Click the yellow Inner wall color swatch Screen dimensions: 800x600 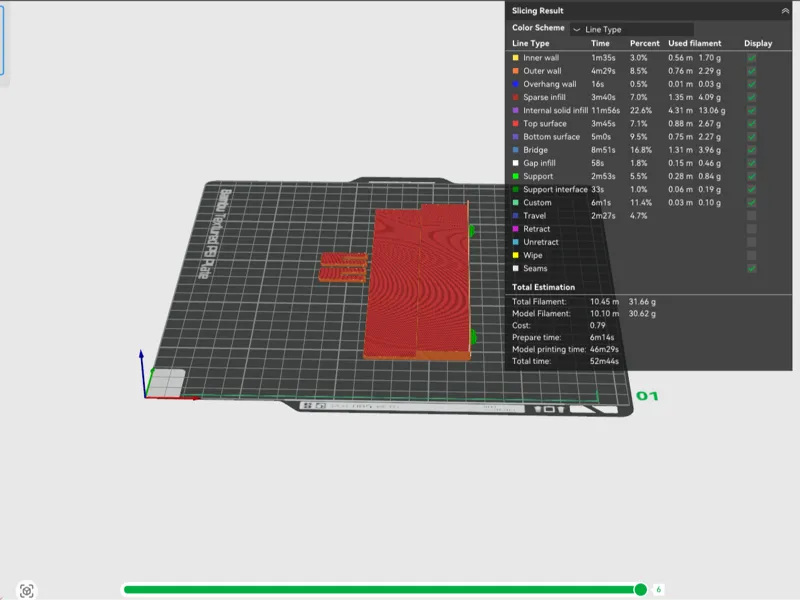point(515,58)
